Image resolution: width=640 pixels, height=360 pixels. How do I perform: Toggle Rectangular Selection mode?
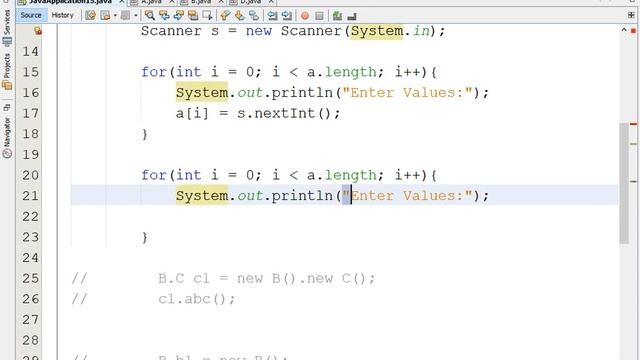[x=207, y=16]
